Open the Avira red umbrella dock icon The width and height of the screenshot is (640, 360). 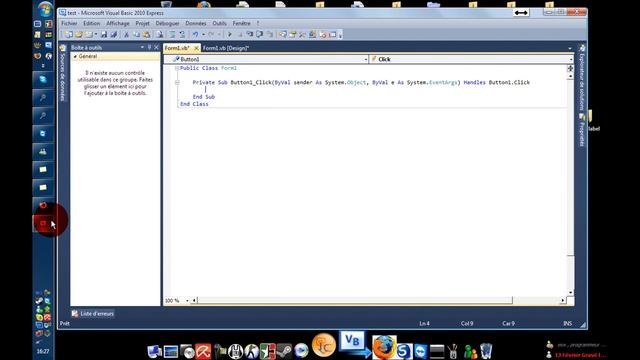coord(203,351)
